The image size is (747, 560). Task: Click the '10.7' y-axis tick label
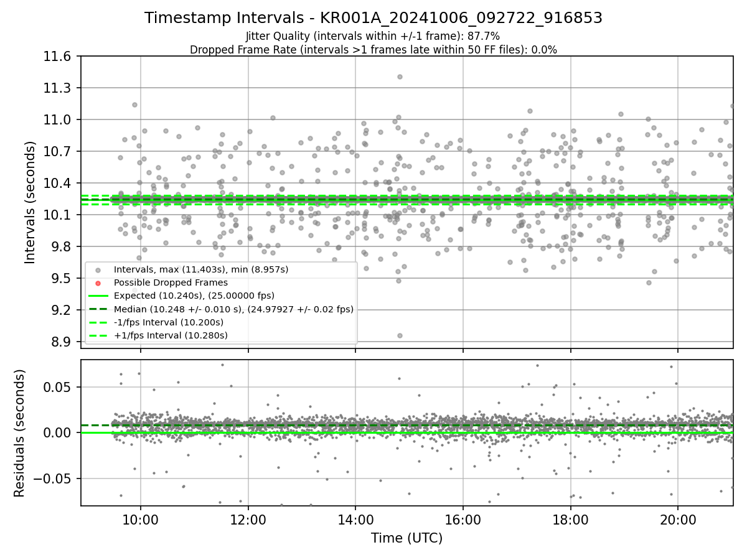(59, 152)
